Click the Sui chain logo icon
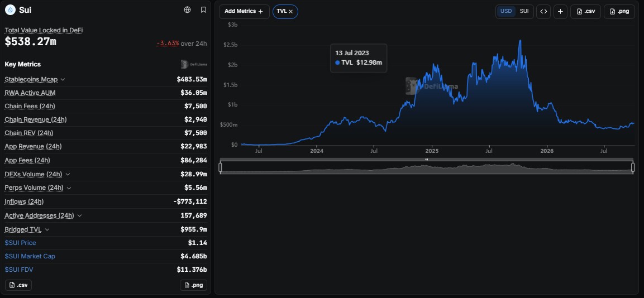Screen dimensions: 644x298 (10, 10)
